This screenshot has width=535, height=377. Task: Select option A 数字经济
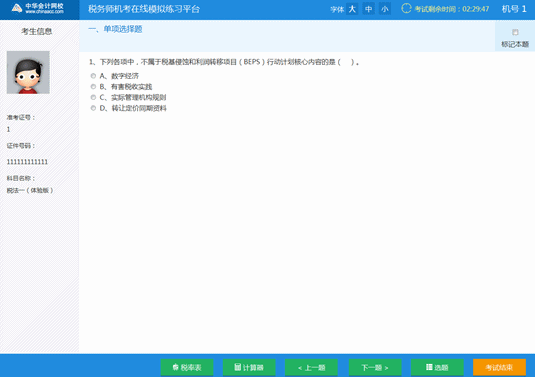pyautogui.click(x=93, y=76)
